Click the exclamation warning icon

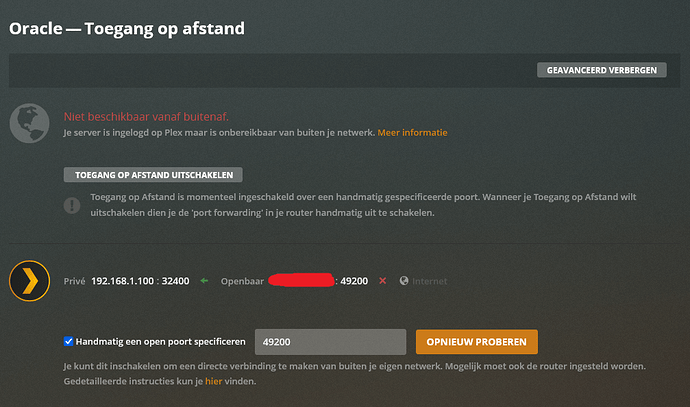72,205
